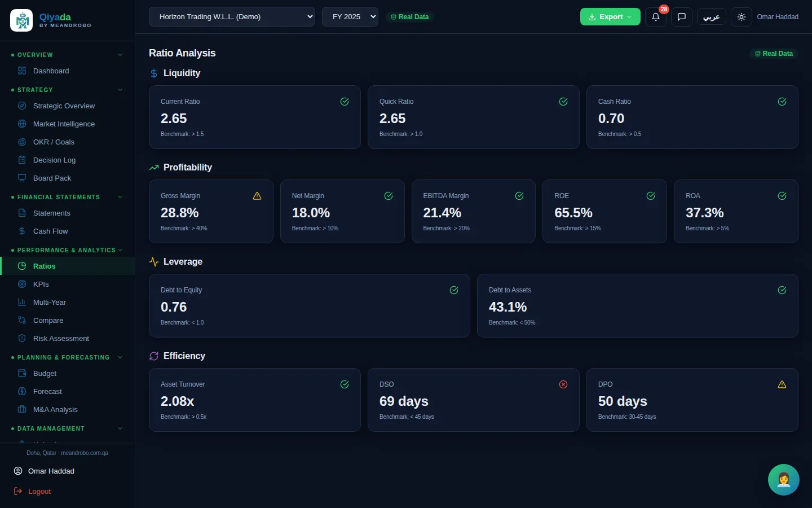
Task: Open the Horizon Trading company dropdown
Action: click(232, 17)
